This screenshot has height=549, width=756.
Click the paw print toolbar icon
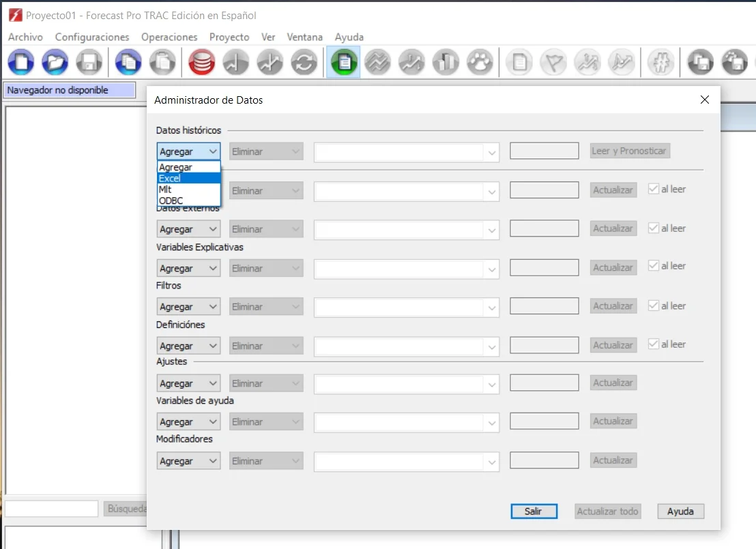tap(480, 62)
